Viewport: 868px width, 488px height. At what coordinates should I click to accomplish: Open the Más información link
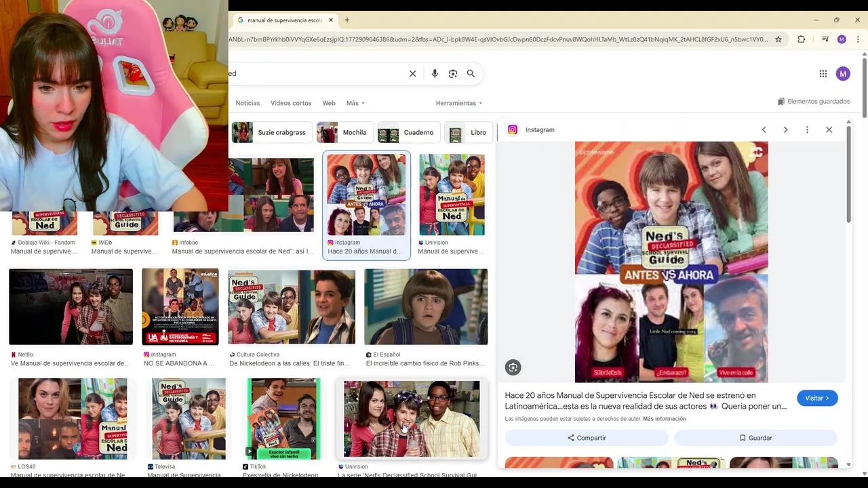coord(664,419)
